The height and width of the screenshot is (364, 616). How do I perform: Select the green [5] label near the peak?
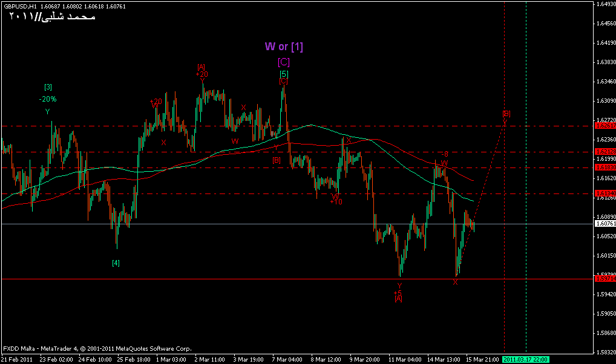283,74
